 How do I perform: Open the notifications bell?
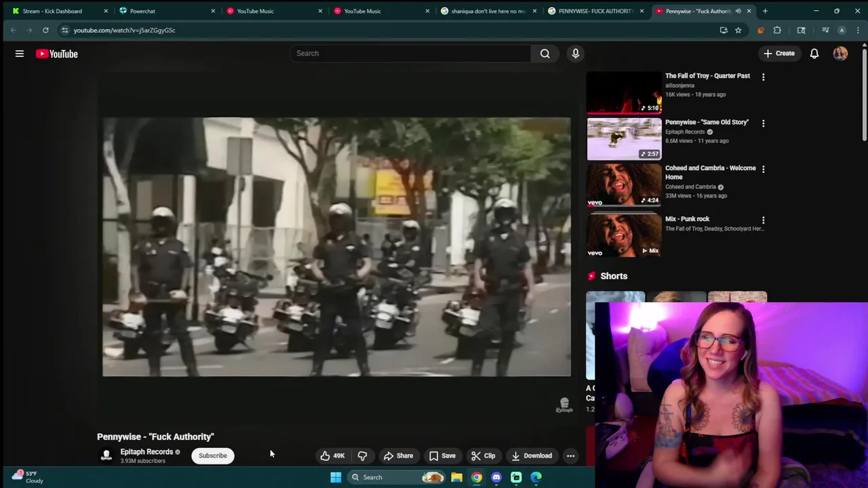pyautogui.click(x=814, y=54)
